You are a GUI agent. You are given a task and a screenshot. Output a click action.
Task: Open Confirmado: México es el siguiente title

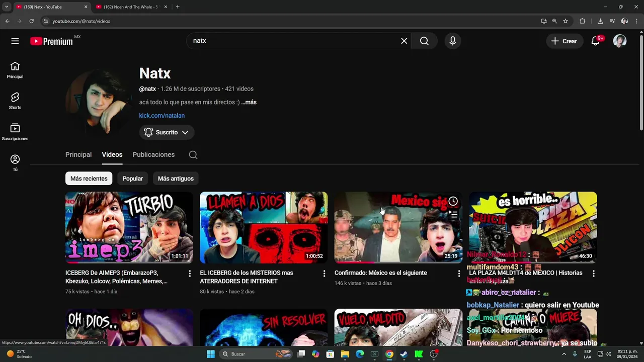coord(380,273)
